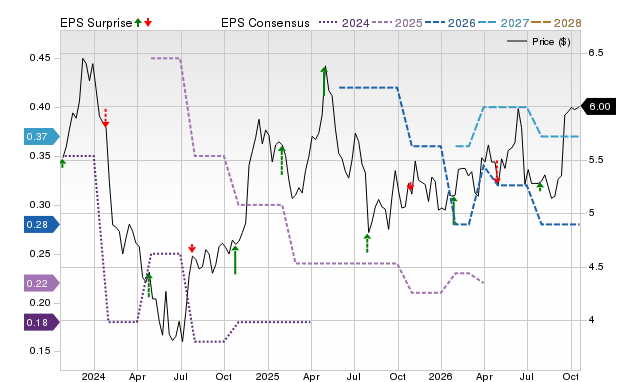Click the 2025 year label on the time axis
Screen dimensions: 640x382
pos(267,376)
